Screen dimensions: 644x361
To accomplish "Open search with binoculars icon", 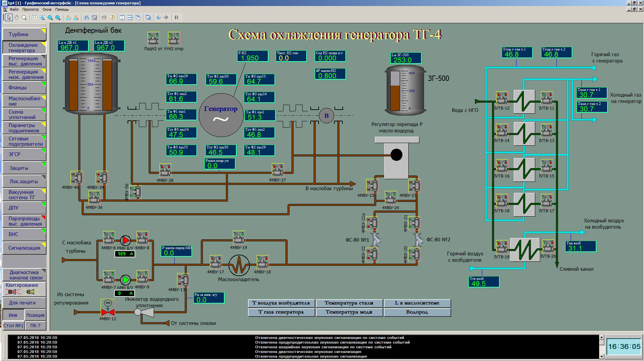I will [x=86, y=17].
